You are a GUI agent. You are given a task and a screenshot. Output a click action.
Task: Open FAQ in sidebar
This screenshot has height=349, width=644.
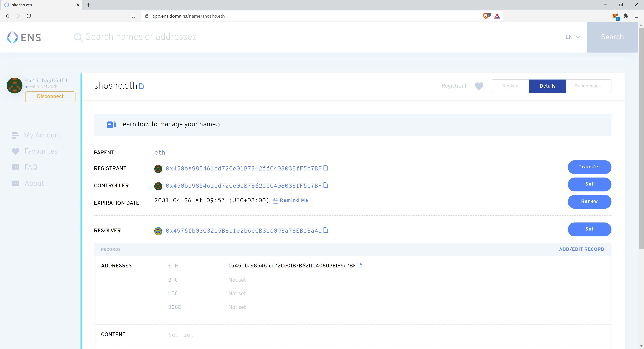[31, 167]
